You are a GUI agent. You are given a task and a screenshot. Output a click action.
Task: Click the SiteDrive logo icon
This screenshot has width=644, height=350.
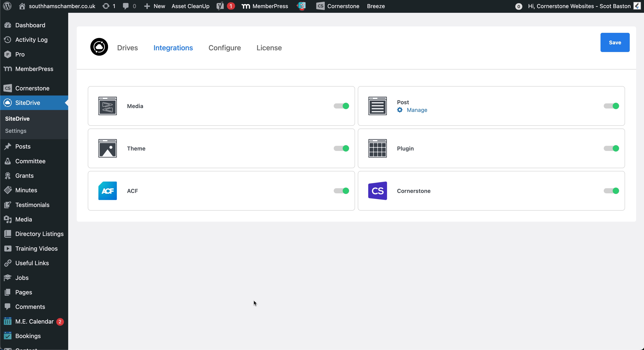[99, 47]
